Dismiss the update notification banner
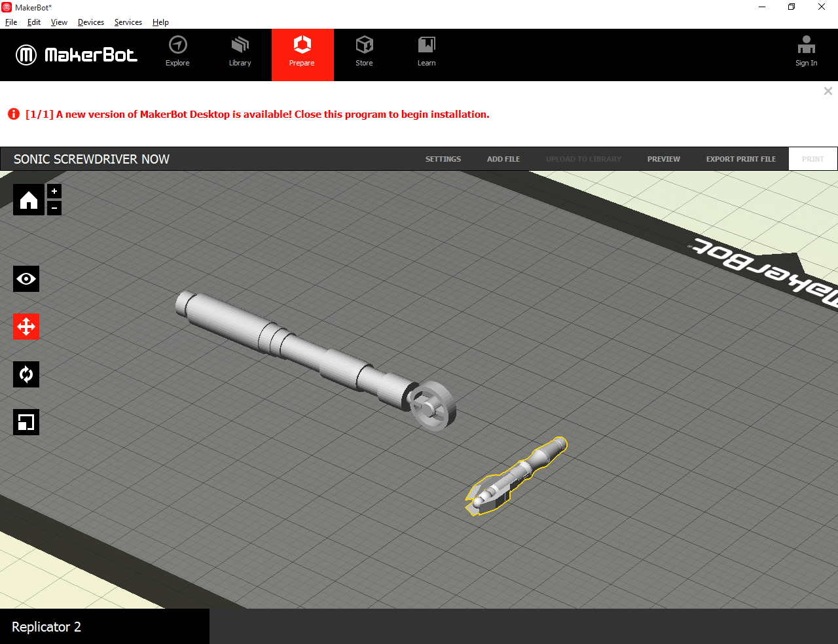The image size is (838, 644). point(828,91)
